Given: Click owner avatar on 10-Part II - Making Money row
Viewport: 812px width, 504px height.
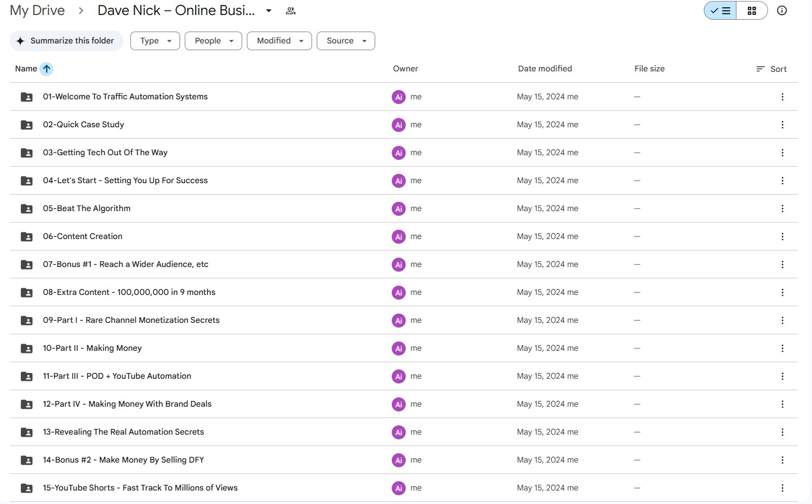Looking at the screenshot, I should 398,348.
